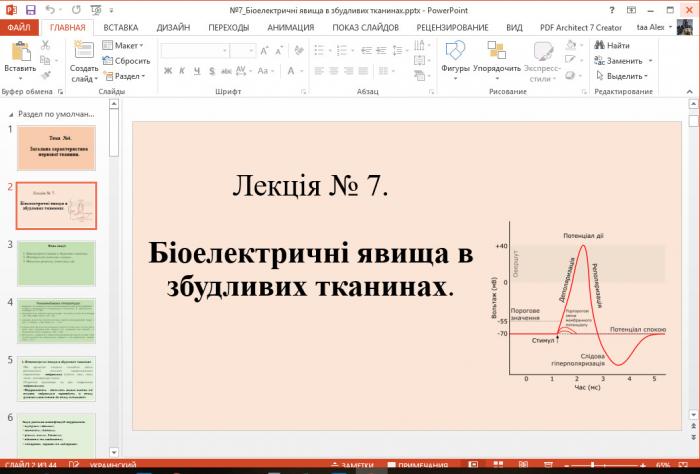700x474 pixels.
Task: Click the Arrange (Упорядочить) icon
Action: pos(496,50)
